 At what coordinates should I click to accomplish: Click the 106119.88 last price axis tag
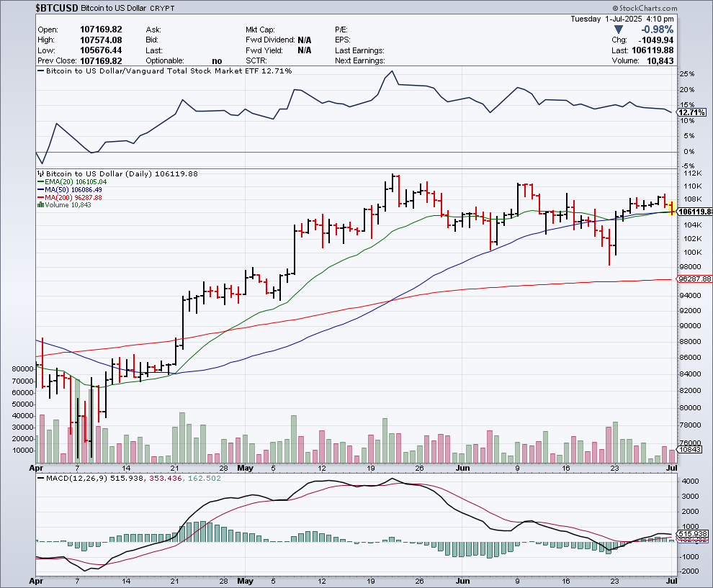click(695, 212)
